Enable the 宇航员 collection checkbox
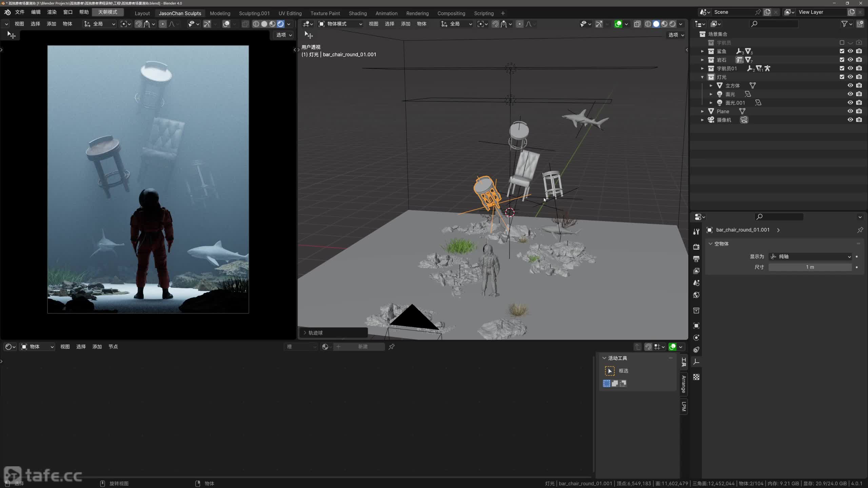868x488 pixels. [842, 43]
